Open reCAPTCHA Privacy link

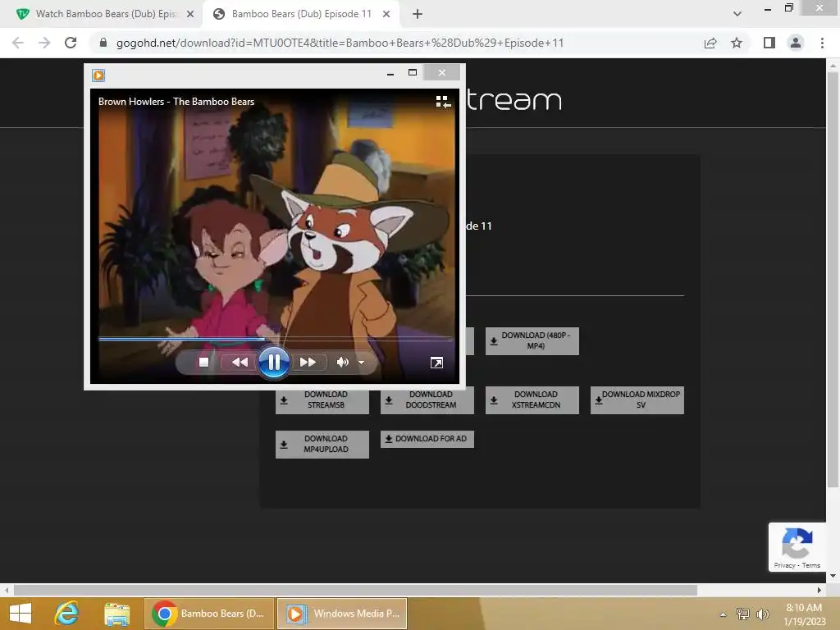pyautogui.click(x=784, y=565)
